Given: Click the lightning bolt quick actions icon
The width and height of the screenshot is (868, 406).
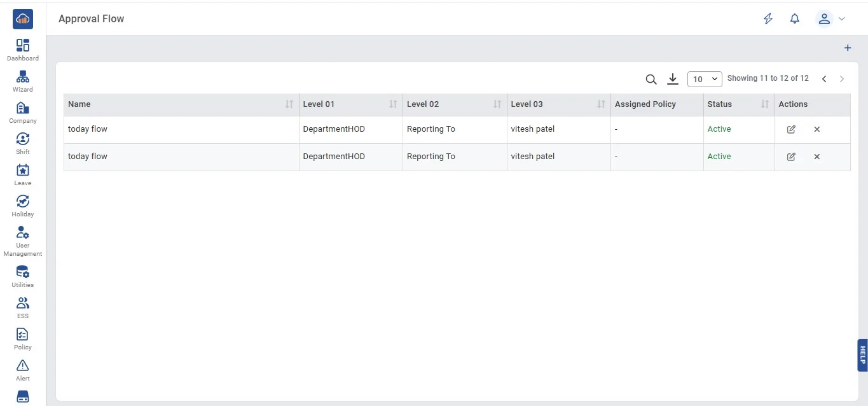Looking at the screenshot, I should (768, 19).
